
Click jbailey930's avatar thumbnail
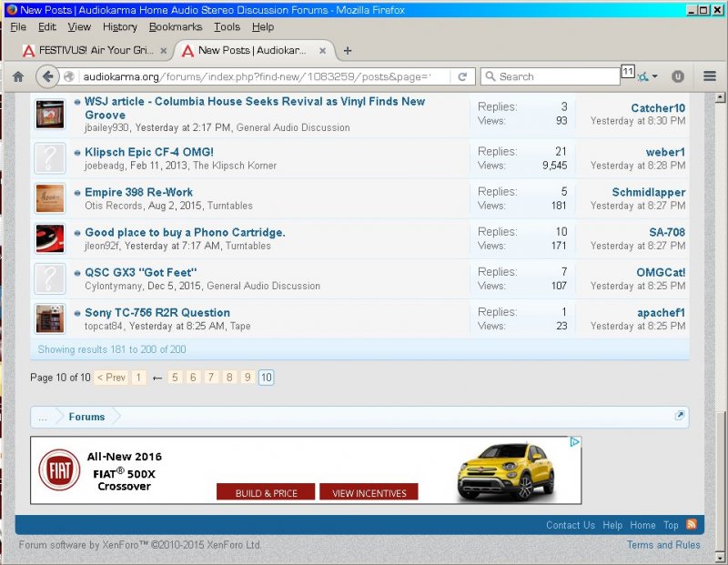coord(50,114)
